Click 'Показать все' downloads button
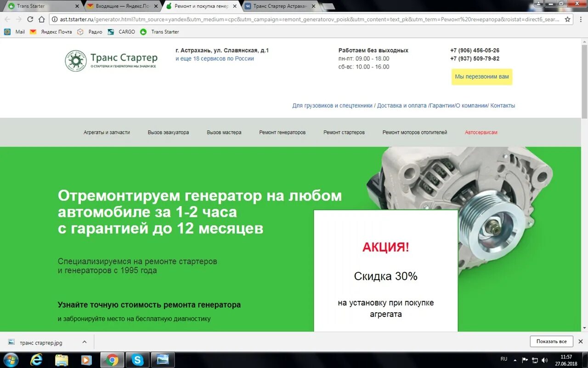This screenshot has height=368, width=588. point(551,341)
